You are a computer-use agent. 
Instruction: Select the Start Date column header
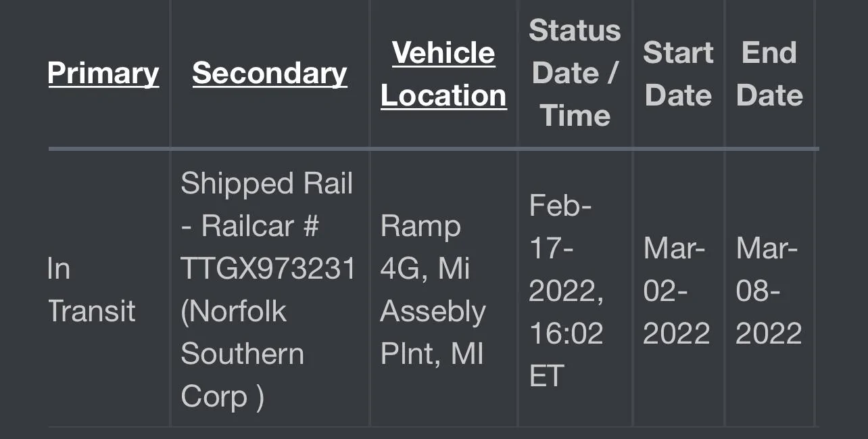coord(678,74)
